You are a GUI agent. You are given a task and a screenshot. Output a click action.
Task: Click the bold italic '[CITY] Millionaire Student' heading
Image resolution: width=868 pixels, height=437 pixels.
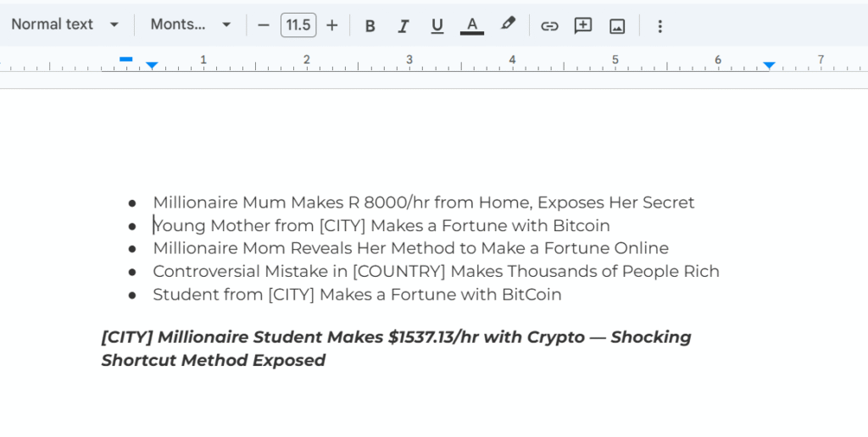pyautogui.click(x=396, y=337)
